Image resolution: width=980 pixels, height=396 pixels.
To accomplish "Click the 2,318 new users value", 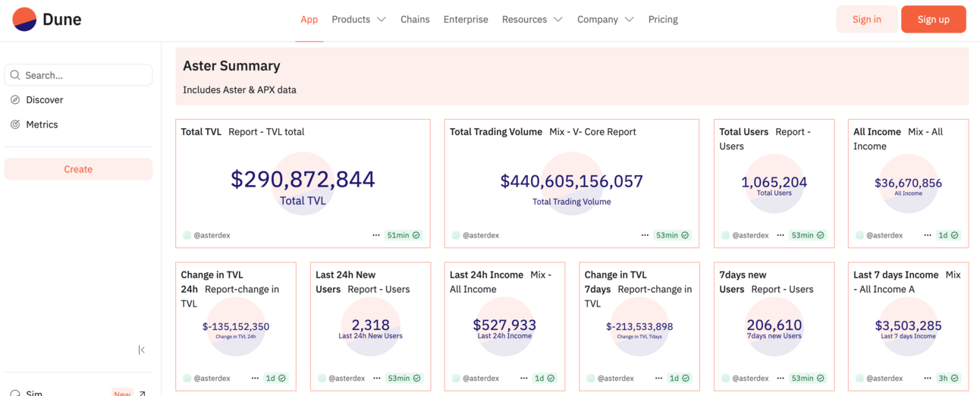I will [371, 325].
